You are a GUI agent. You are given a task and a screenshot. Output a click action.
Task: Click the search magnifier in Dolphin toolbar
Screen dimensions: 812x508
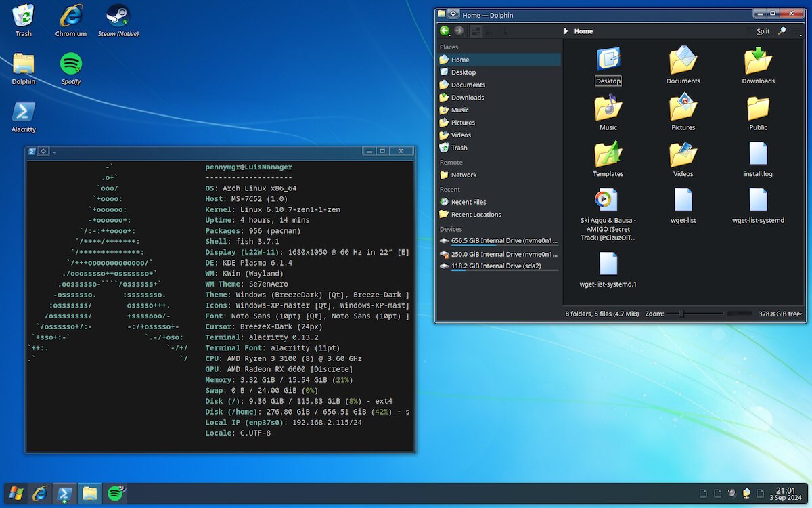click(782, 31)
